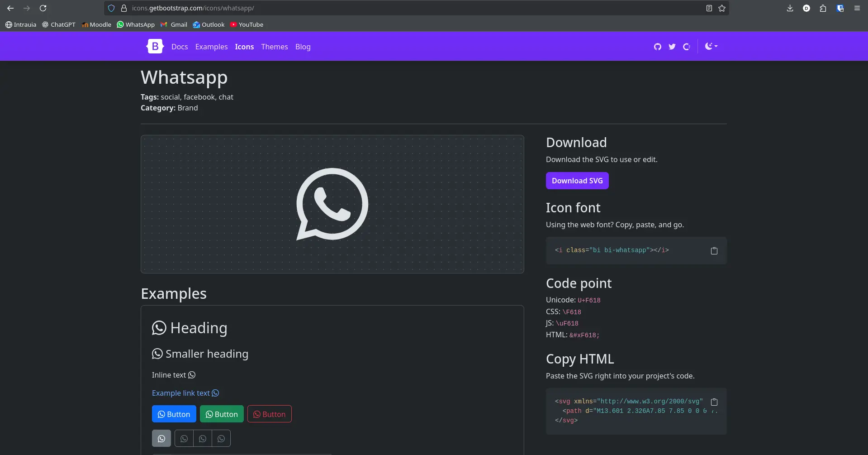Open the WhatsApp bookmark in the toolbar

(x=135, y=24)
